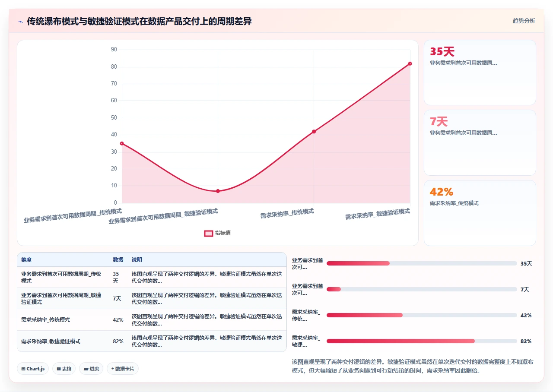Click the 指标值 legend label
This screenshot has width=553, height=392.
223,233
